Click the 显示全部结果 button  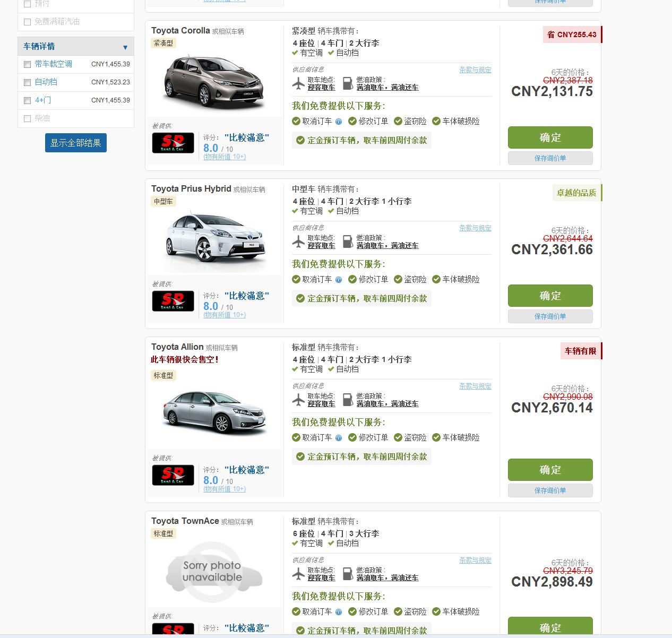pyautogui.click(x=76, y=143)
